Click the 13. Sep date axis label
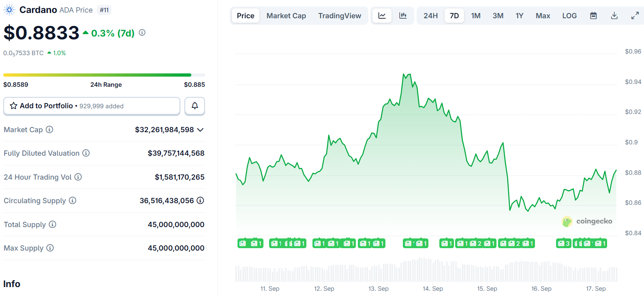 click(x=379, y=289)
